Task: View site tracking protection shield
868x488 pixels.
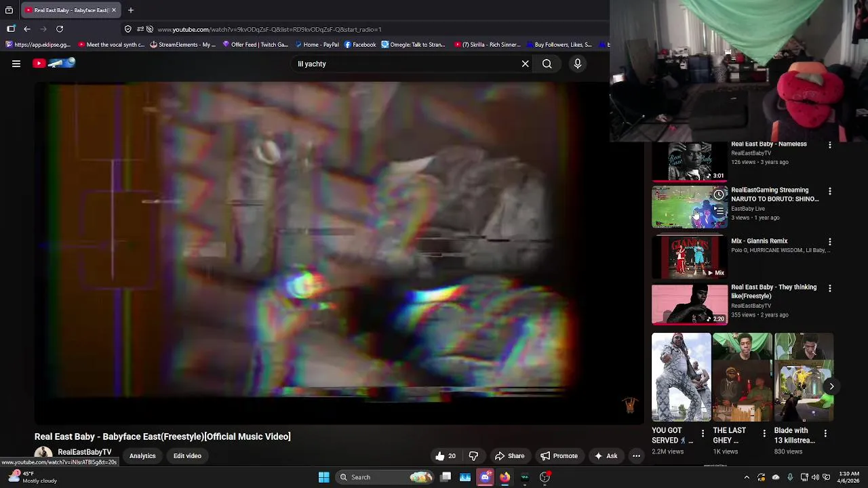Action: tap(127, 29)
